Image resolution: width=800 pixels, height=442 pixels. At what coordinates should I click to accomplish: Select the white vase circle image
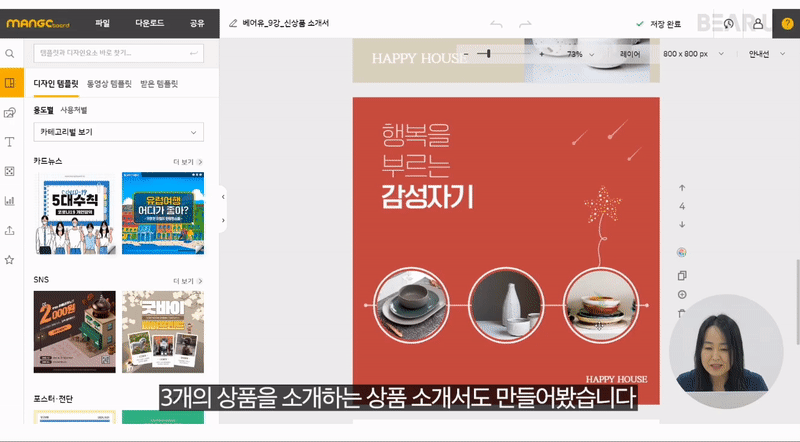pyautogui.click(x=506, y=305)
